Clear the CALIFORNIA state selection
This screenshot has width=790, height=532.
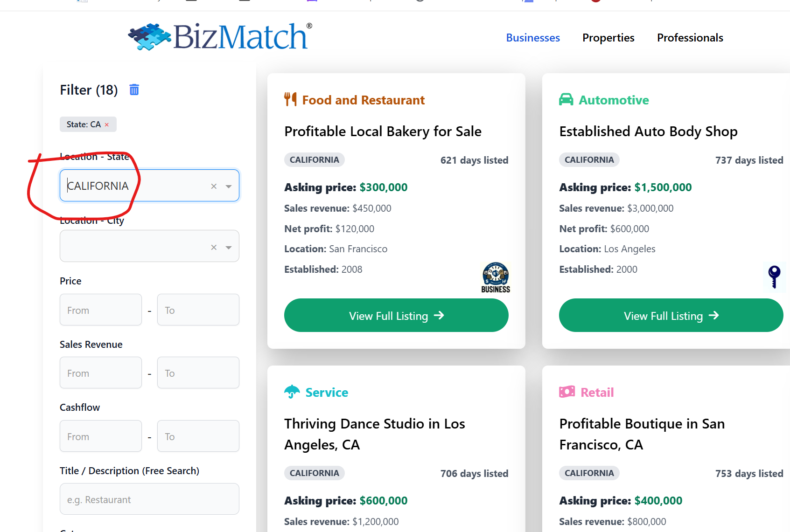pyautogui.click(x=214, y=186)
